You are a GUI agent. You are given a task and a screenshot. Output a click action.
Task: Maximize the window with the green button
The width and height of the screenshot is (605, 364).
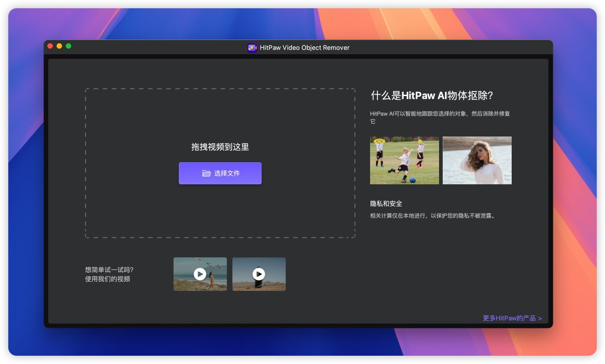(68, 46)
